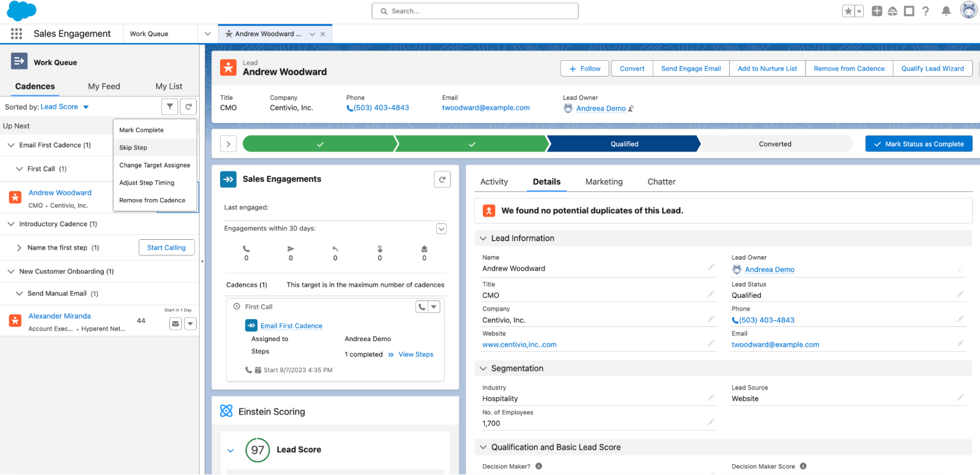The height and width of the screenshot is (475, 980).
Task: Open the Email First Cadence link
Action: (291, 326)
